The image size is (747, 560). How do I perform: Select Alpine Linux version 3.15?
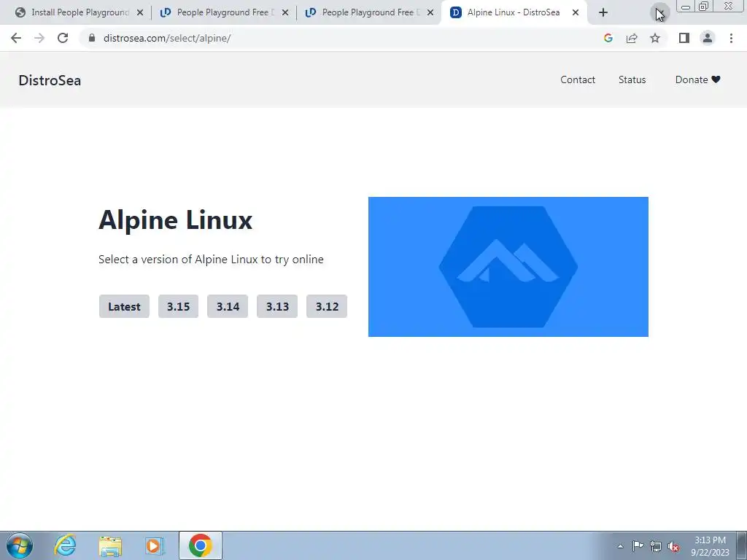(x=178, y=306)
